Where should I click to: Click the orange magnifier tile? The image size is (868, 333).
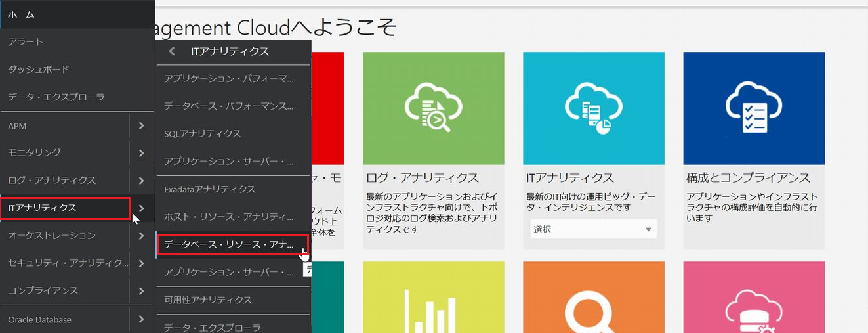click(x=594, y=298)
